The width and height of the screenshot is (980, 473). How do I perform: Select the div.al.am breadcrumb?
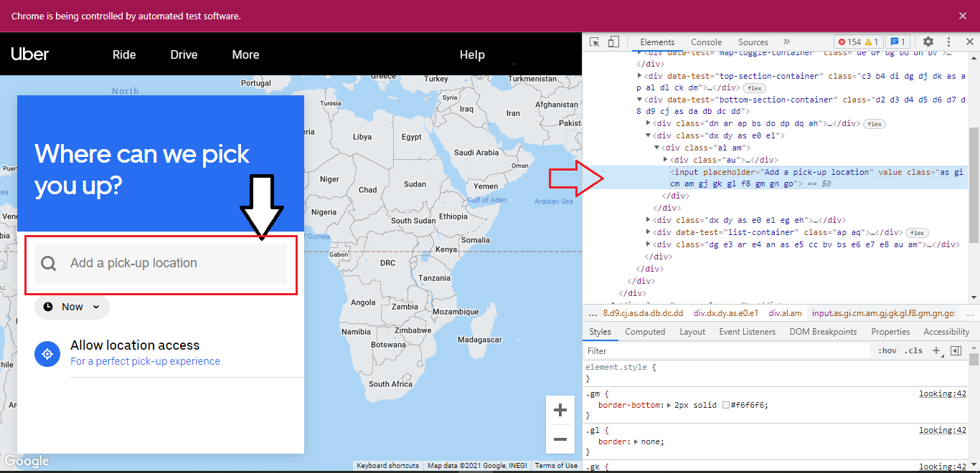click(x=785, y=313)
